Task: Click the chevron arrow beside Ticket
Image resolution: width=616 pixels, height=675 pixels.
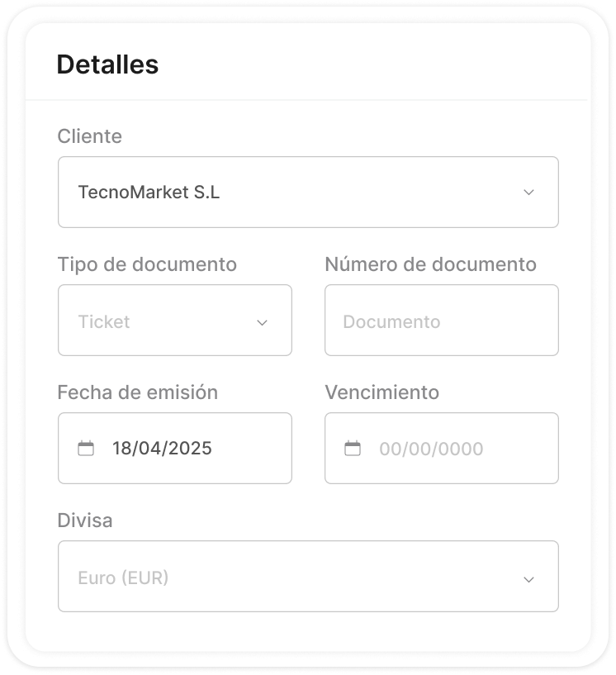Action: pos(263,322)
